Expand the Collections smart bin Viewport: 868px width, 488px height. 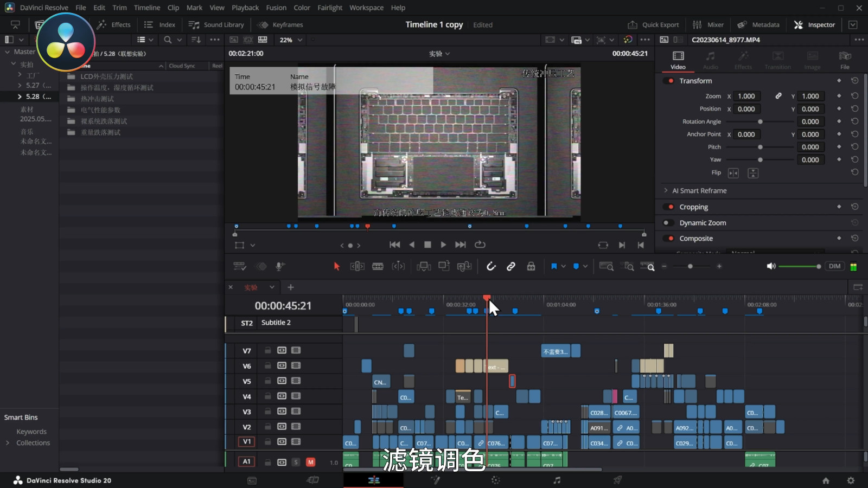8,443
